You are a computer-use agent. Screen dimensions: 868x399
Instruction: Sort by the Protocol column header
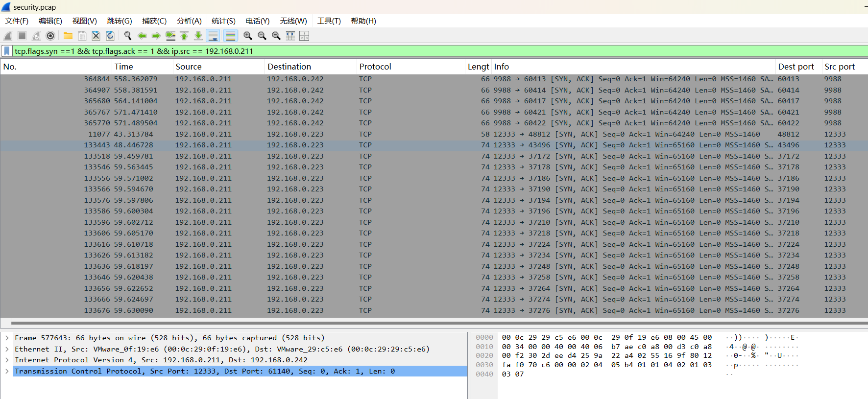411,67
